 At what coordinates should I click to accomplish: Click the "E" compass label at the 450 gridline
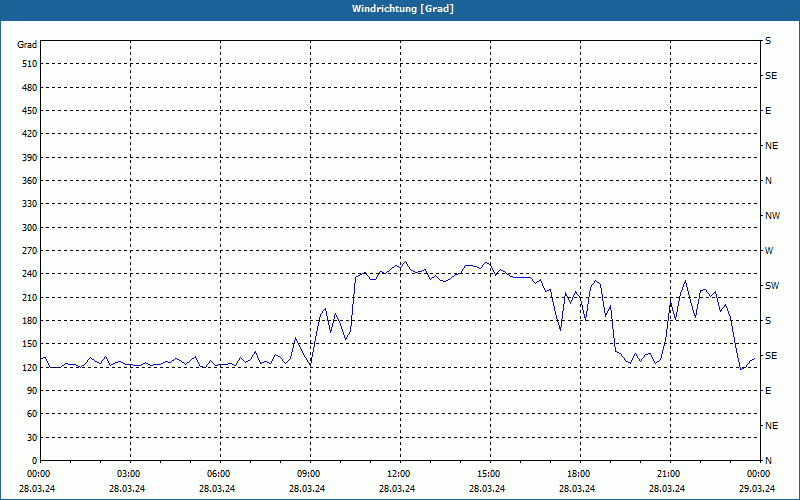(x=768, y=111)
